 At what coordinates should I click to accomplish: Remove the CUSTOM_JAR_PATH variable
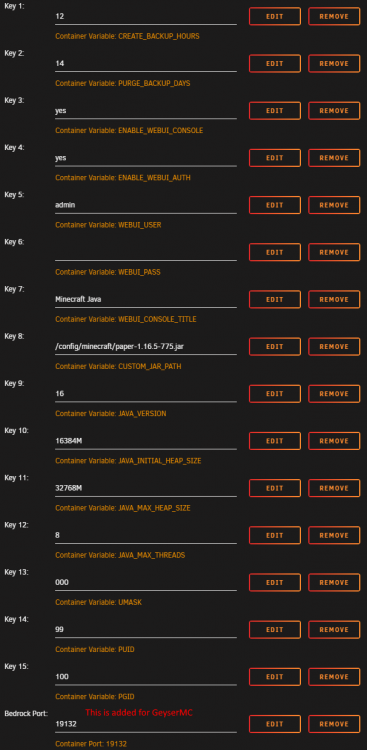click(334, 347)
